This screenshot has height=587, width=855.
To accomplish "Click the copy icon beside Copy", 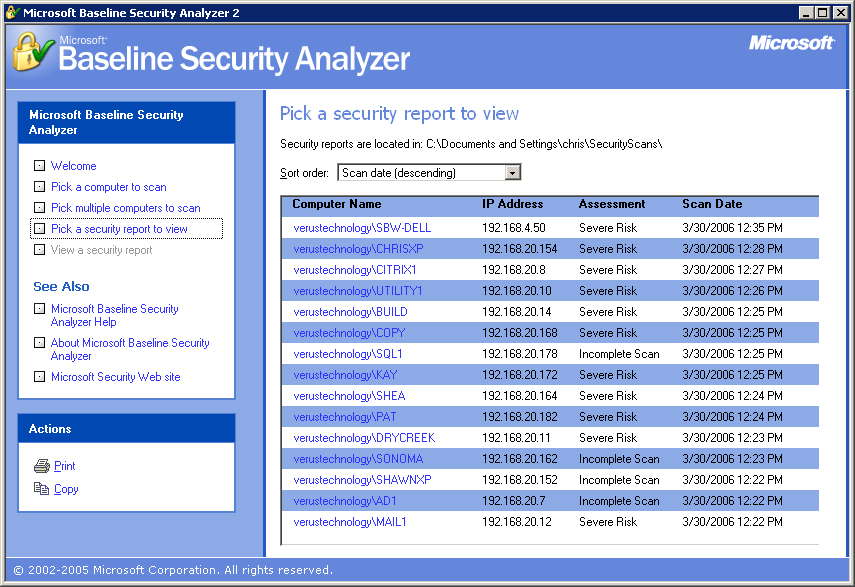I will pyautogui.click(x=41, y=489).
